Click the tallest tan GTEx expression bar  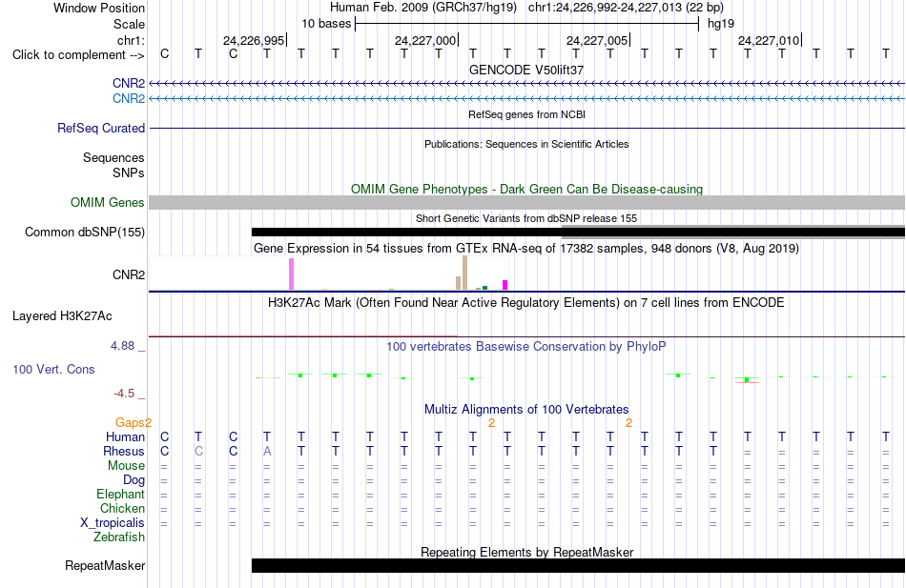pyautogui.click(x=464, y=273)
